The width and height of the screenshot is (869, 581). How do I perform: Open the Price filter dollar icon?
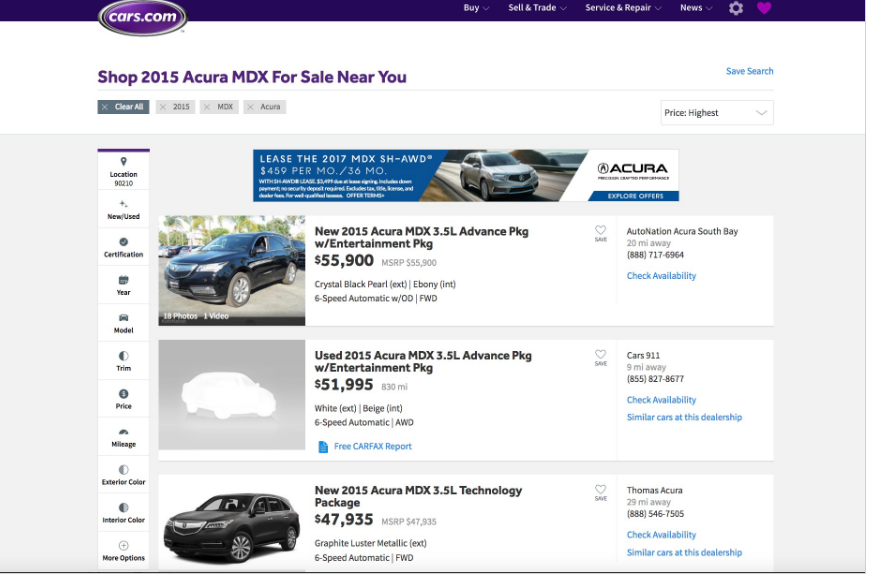(124, 394)
